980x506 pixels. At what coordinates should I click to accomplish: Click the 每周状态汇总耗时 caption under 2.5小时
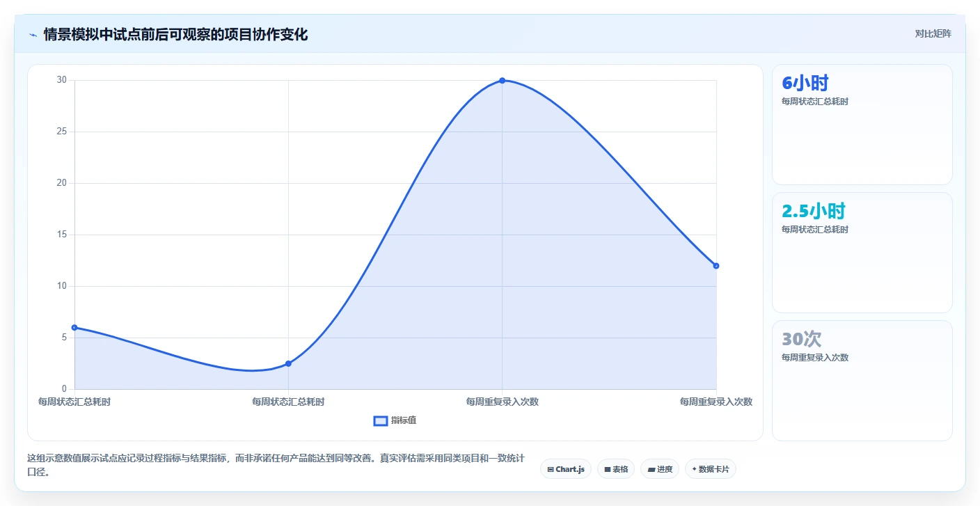tap(815, 230)
